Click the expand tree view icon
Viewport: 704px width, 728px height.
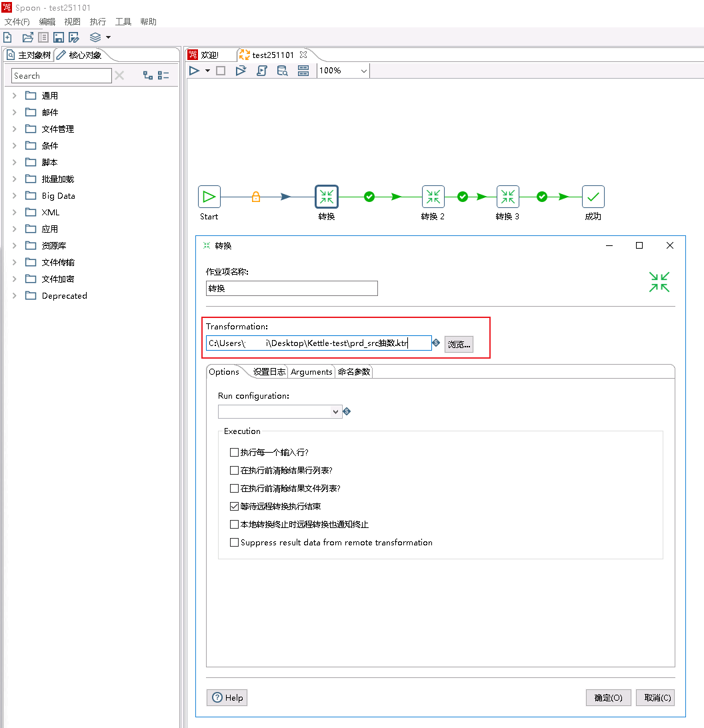click(148, 75)
